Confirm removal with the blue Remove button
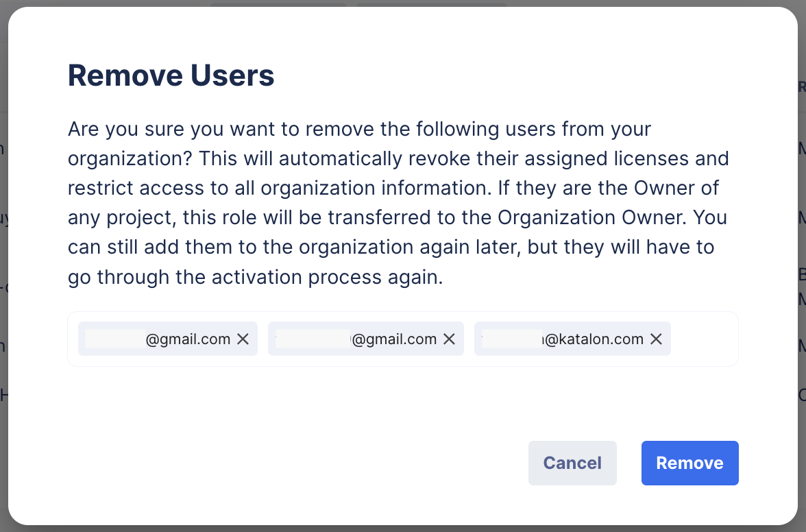Viewport: 806px width, 532px height. (689, 463)
